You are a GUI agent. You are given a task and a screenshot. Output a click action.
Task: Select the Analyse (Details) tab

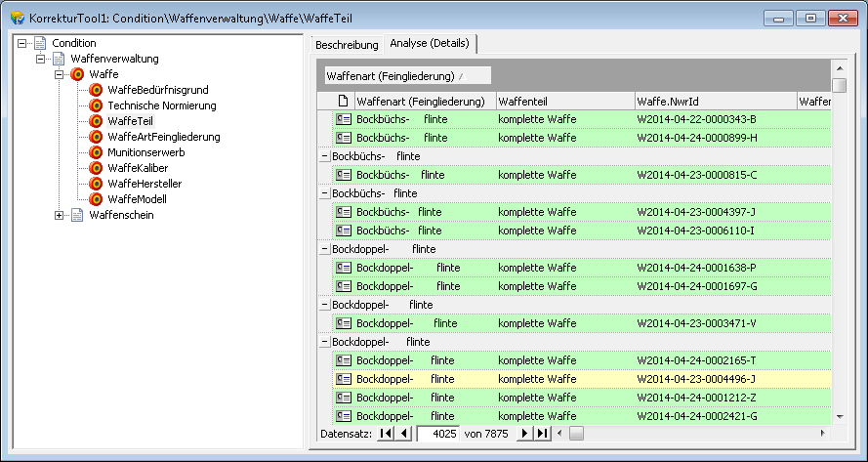tap(430, 44)
